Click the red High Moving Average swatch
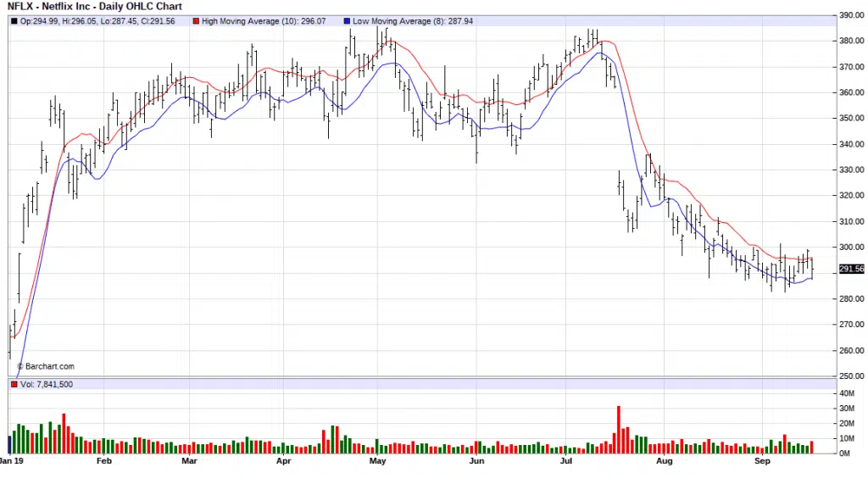The image size is (868, 484). (x=196, y=20)
